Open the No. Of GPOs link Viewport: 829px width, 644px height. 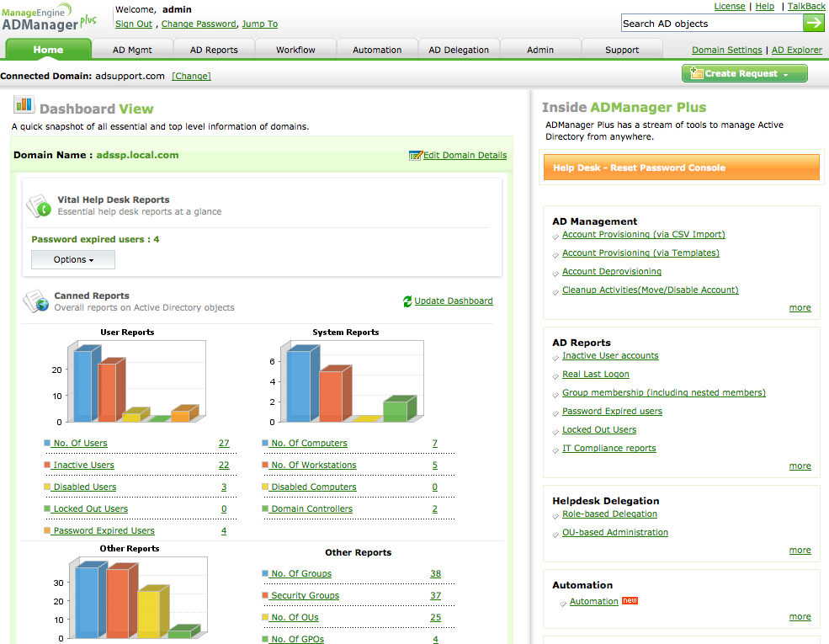pos(296,639)
